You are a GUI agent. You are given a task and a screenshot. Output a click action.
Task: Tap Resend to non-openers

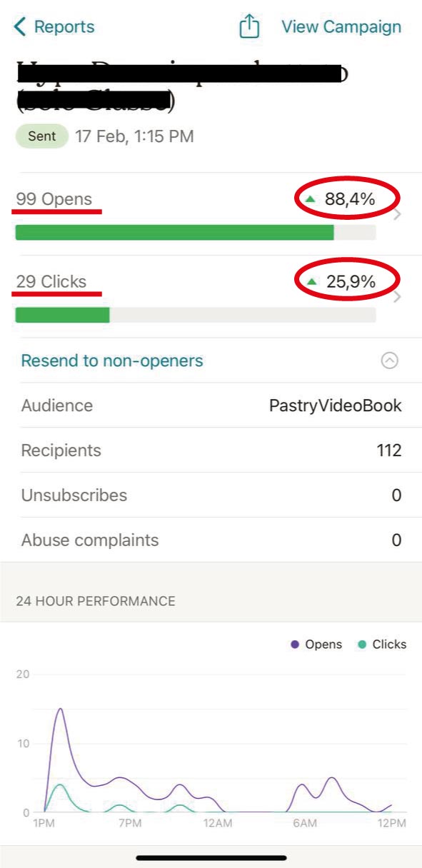point(112,360)
